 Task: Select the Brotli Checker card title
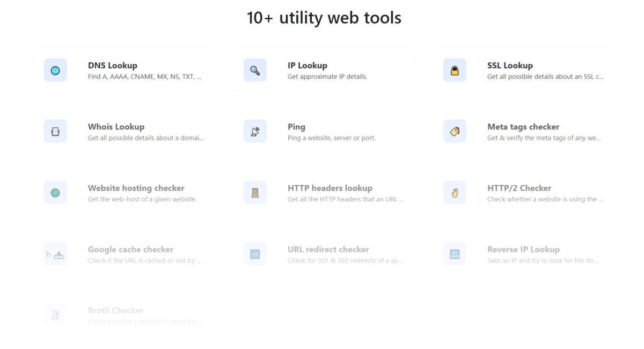coord(115,310)
